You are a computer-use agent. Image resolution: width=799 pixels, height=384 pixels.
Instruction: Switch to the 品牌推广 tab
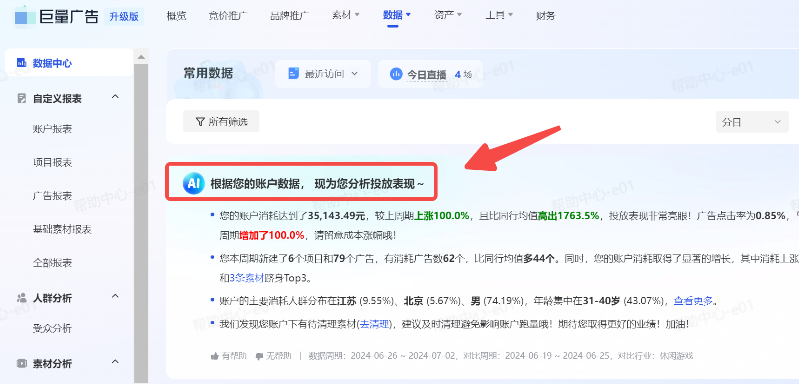[x=289, y=16]
